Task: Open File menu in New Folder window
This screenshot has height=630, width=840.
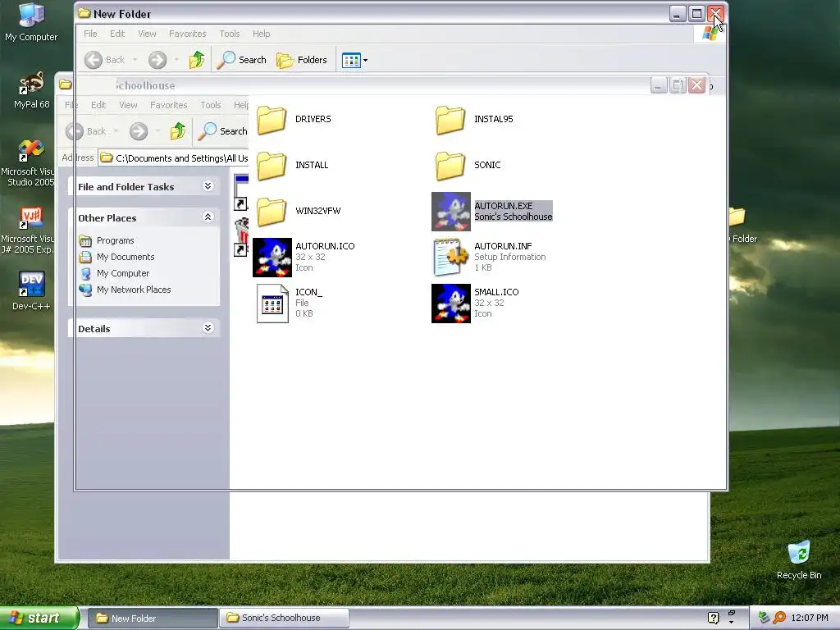Action: 90,34
